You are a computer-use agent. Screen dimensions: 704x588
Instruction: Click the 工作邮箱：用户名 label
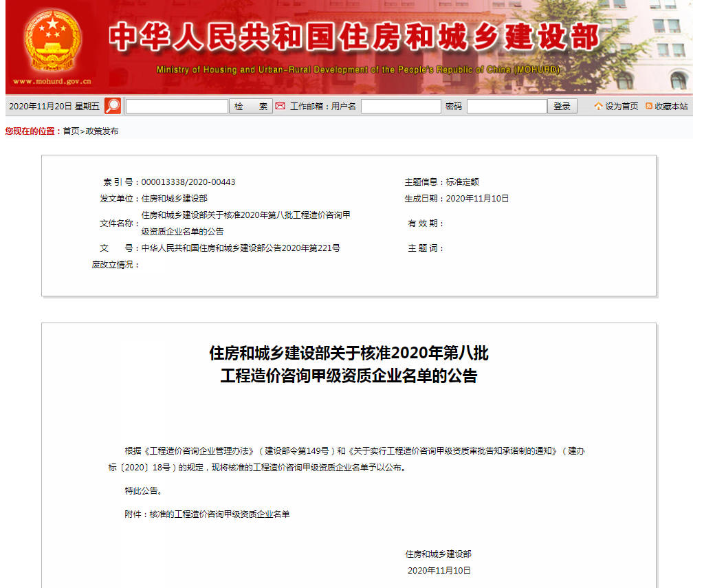point(323,107)
